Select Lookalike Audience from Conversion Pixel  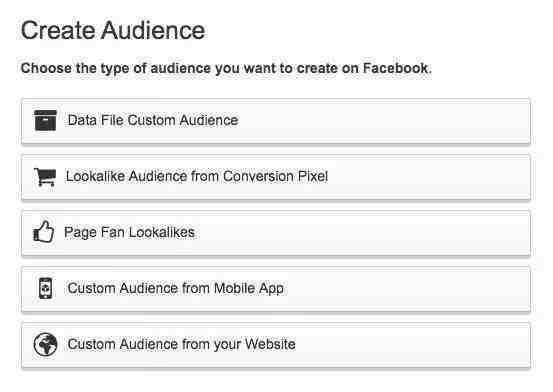tap(276, 177)
